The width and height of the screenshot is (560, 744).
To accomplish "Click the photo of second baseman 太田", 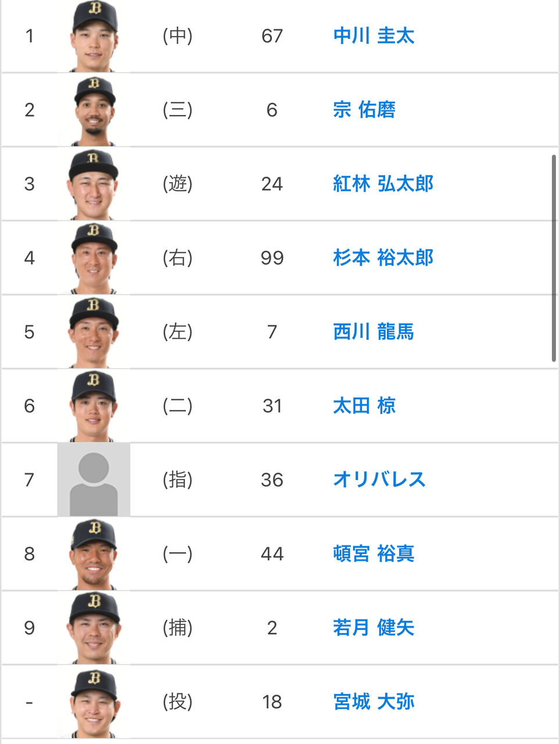I will pyautogui.click(x=94, y=406).
